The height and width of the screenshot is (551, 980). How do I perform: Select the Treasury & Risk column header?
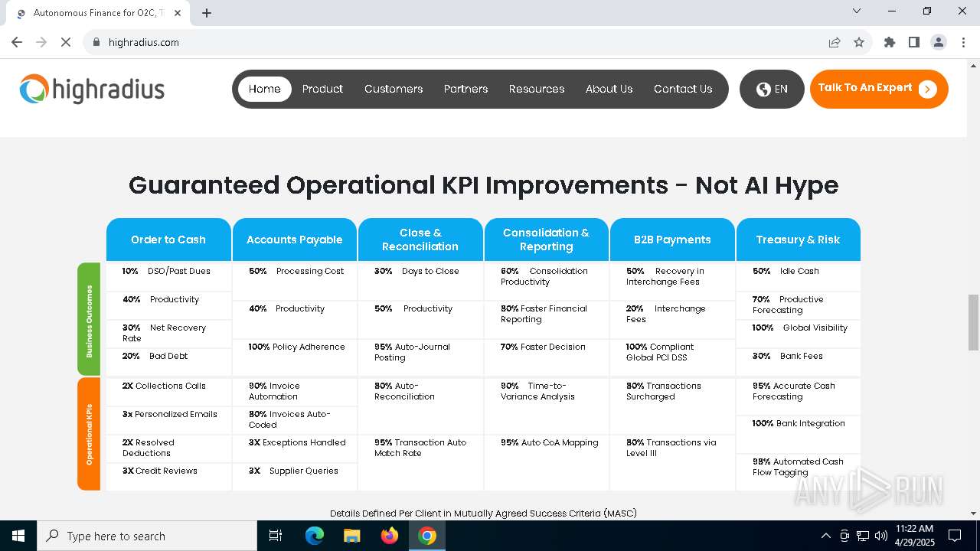(x=798, y=240)
